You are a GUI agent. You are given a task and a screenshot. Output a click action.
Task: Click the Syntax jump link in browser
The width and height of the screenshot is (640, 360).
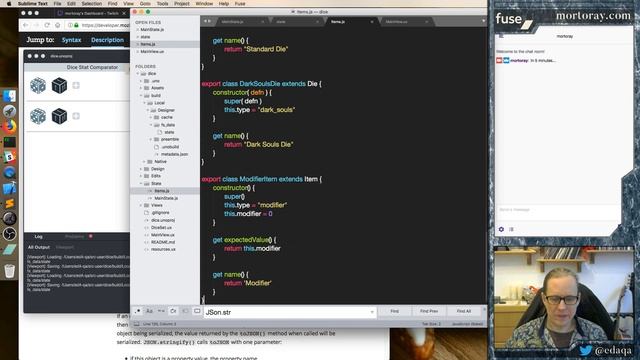[x=71, y=40]
